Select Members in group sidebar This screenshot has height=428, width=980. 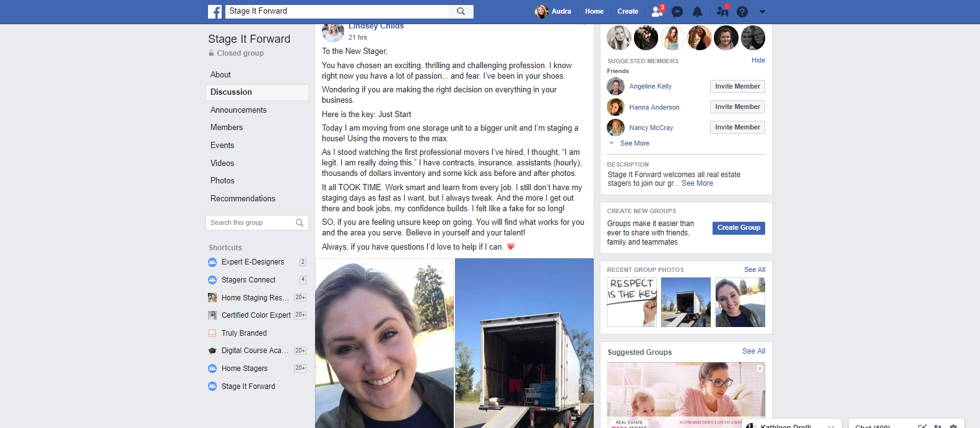pyautogui.click(x=227, y=127)
